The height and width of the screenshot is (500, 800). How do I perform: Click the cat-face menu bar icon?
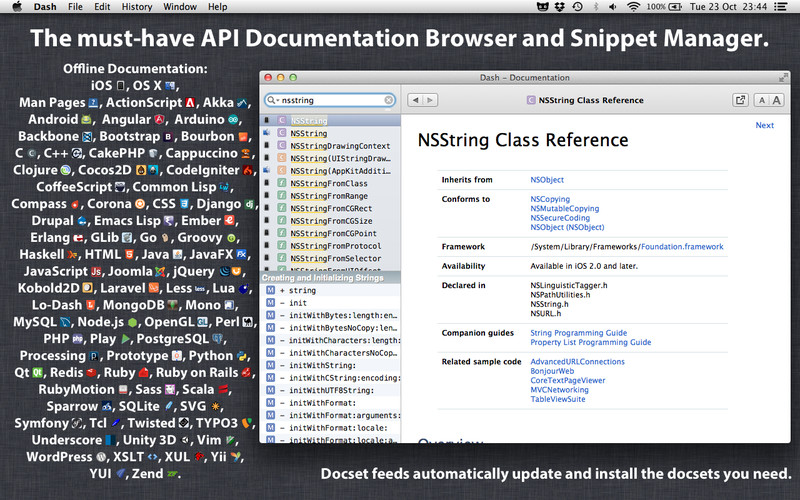point(542,7)
